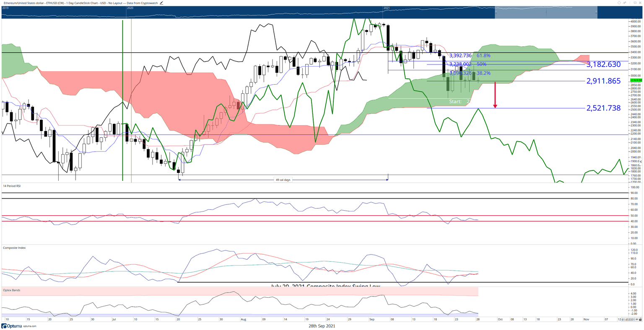This screenshot has height=330, width=644.
Task: Close the chart using the X icon
Action: pos(640,3)
